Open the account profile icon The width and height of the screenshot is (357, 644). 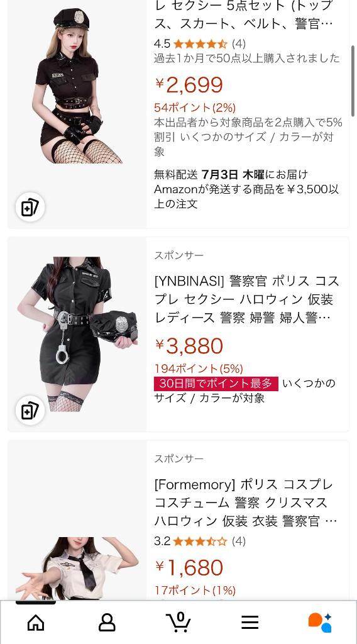click(107, 622)
